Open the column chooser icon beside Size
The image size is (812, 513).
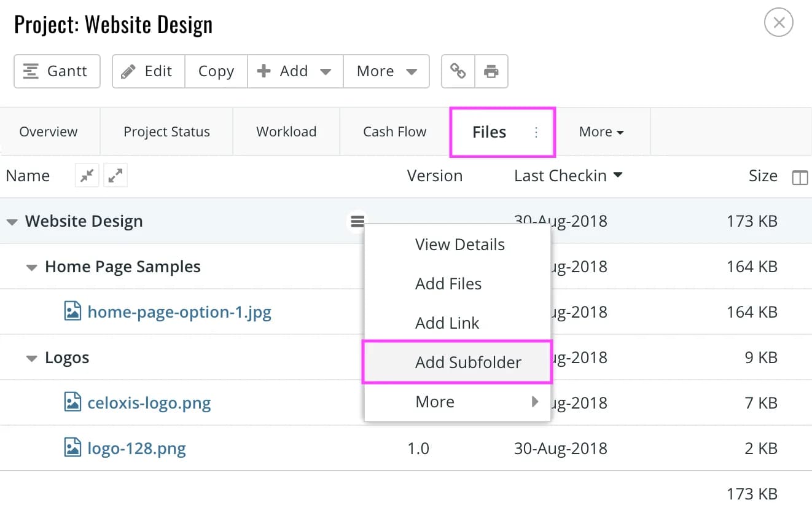click(800, 178)
